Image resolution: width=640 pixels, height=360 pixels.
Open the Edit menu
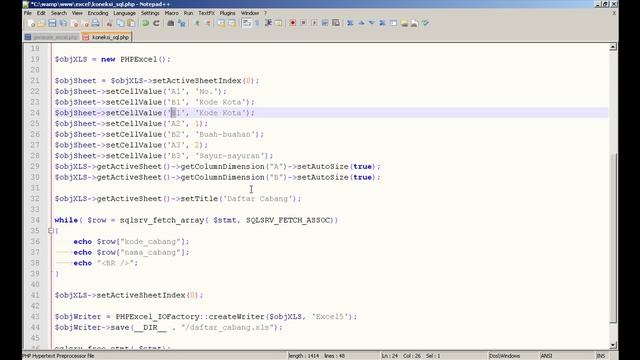(x=41, y=13)
